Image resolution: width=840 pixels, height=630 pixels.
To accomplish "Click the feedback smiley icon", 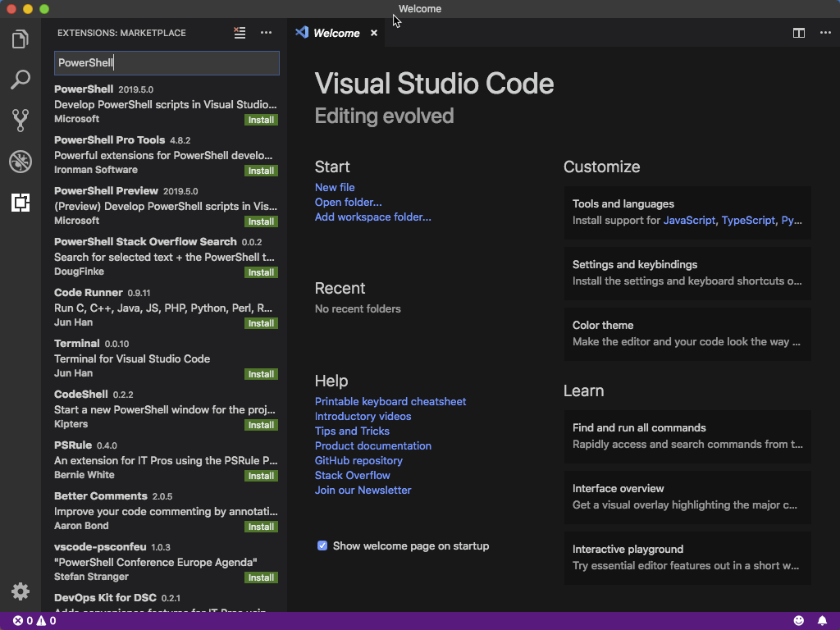I will [799, 621].
